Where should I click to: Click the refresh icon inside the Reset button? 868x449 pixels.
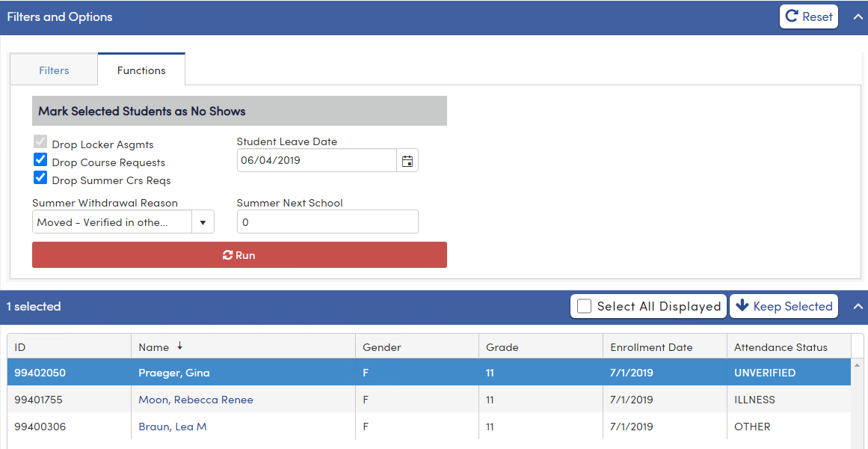coord(793,16)
